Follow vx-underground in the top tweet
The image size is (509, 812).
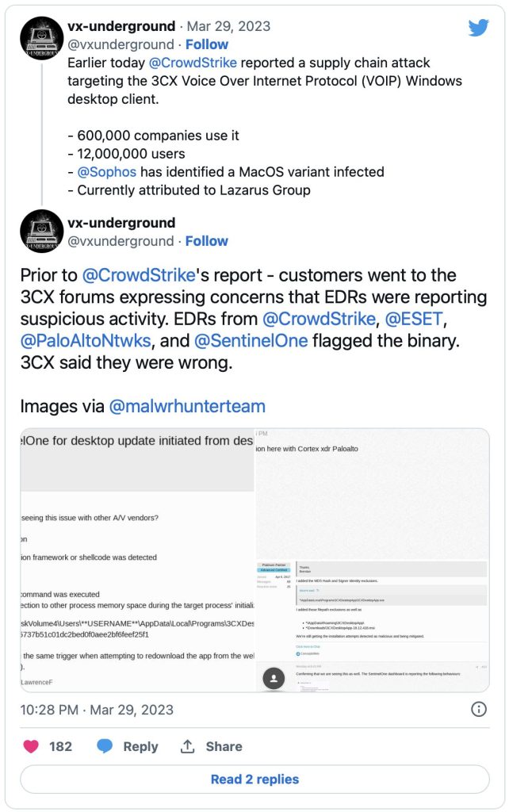point(206,44)
